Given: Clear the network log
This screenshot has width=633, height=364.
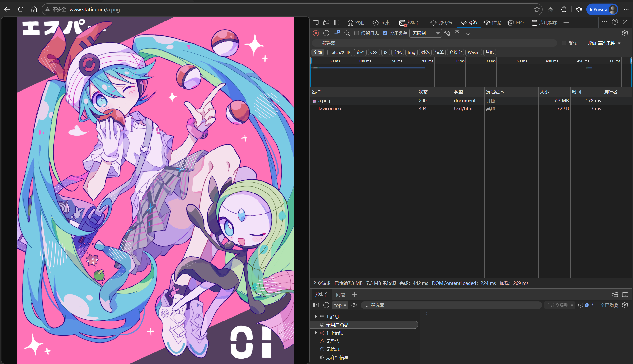Looking at the screenshot, I should (326, 33).
